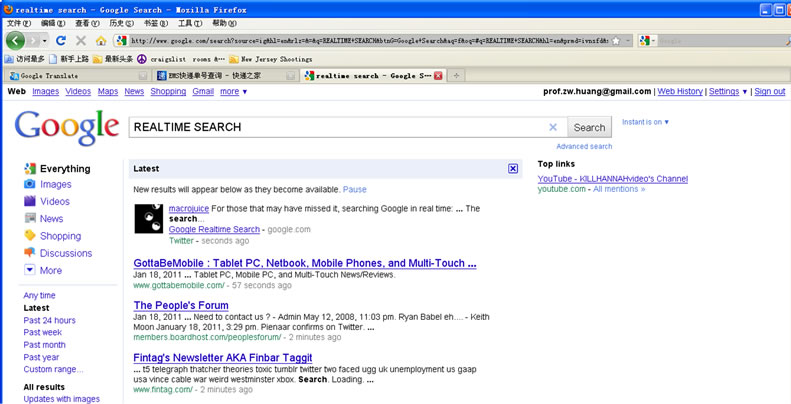Open the Discussions filter in the sidebar

tap(65, 253)
